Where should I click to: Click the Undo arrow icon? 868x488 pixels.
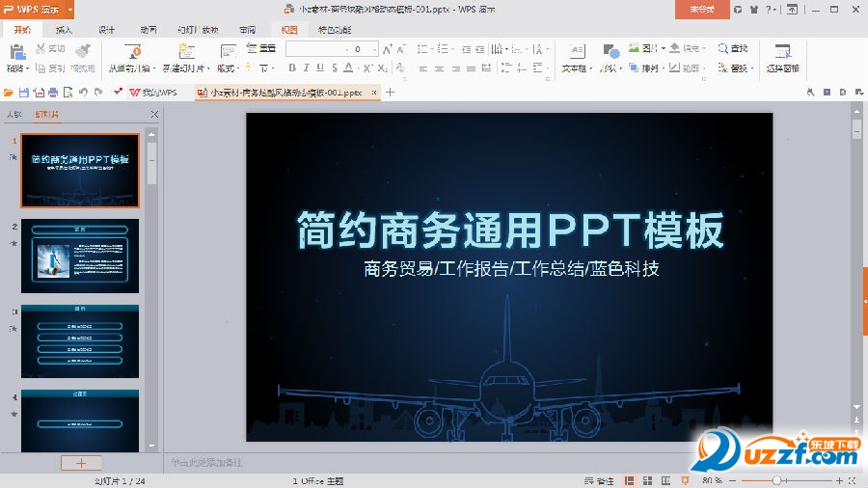coord(84,93)
